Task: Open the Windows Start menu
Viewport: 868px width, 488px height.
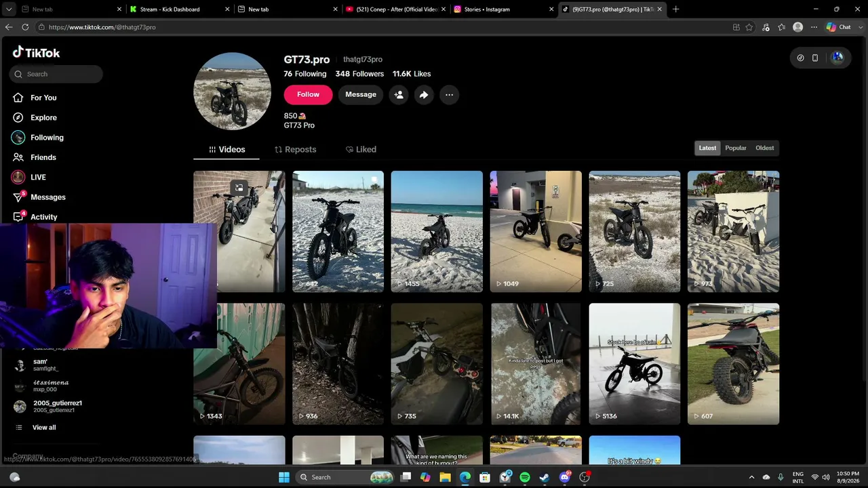Action: (284, 477)
